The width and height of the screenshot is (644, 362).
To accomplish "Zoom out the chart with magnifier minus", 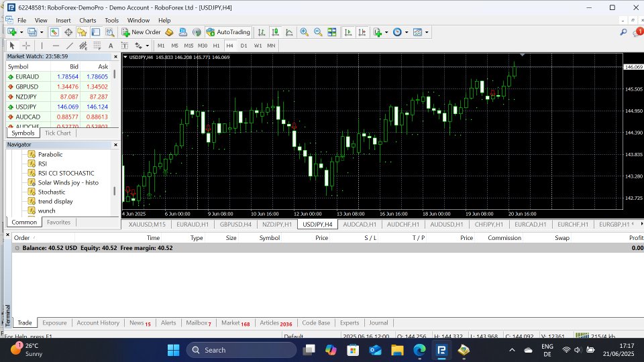I will click(x=318, y=32).
